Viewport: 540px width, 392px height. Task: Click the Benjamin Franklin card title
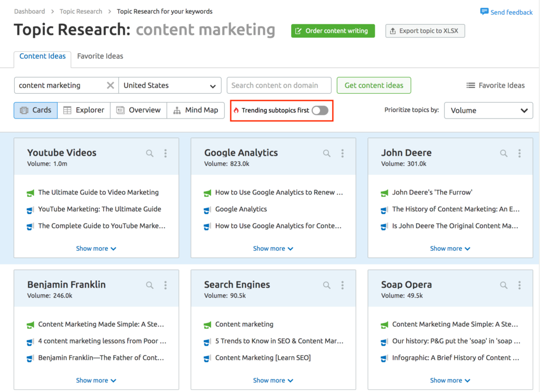click(66, 285)
